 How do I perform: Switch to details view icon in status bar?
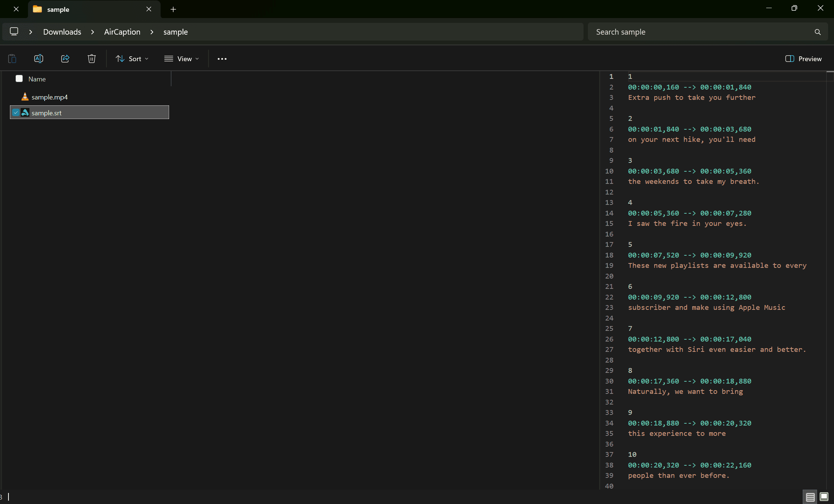click(x=810, y=497)
